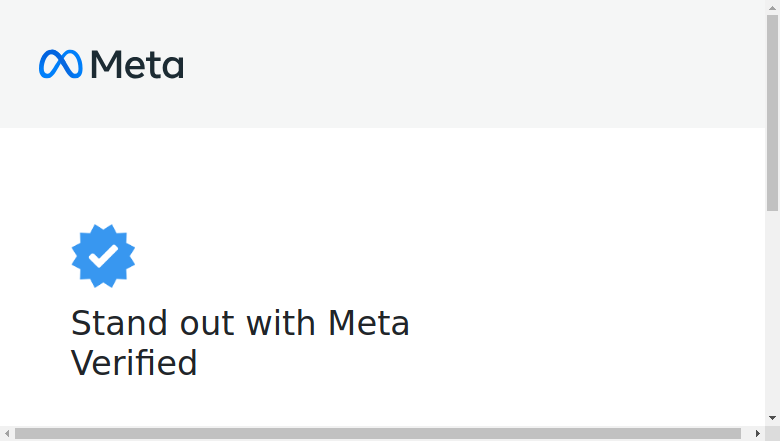
Task: Click the word 'with' in the heading
Action: (x=281, y=323)
